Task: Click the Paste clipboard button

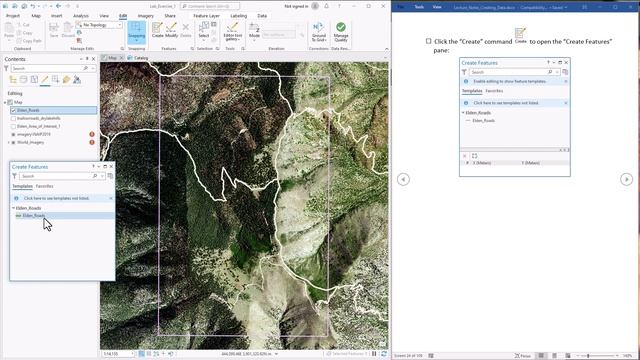Action: (x=9, y=31)
